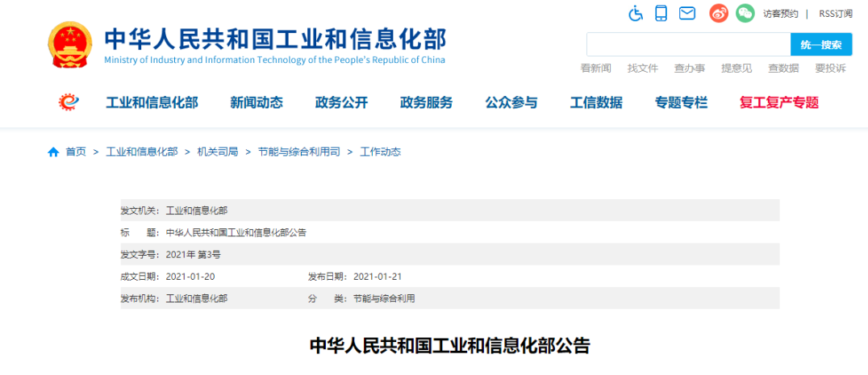Click 工作动态 breadcrumb link
This screenshot has height=375, width=868.
tap(380, 152)
